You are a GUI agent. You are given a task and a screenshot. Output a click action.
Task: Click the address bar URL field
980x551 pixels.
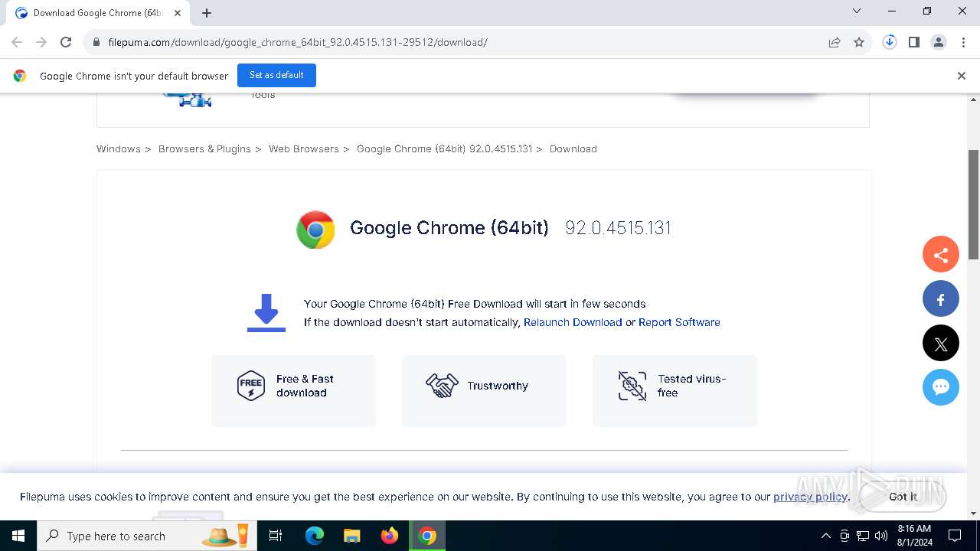coord(459,42)
